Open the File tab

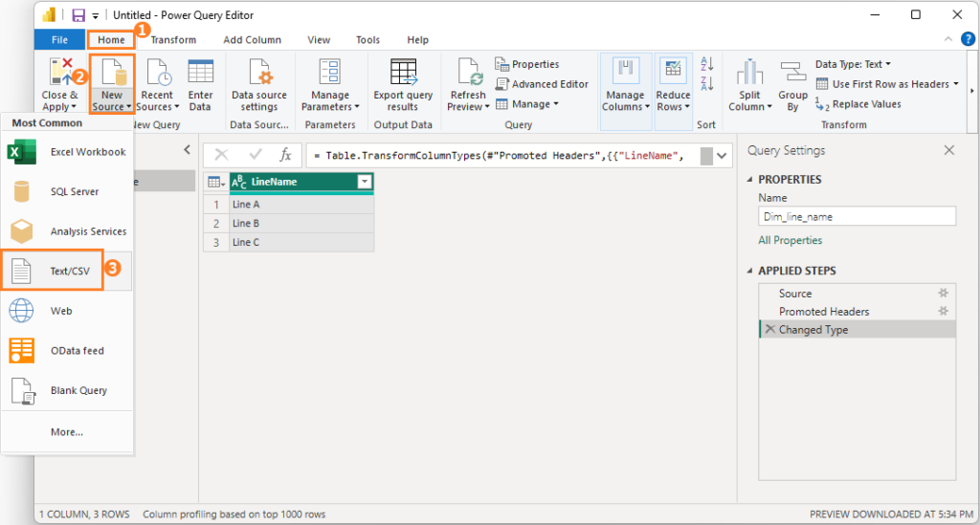tap(59, 40)
